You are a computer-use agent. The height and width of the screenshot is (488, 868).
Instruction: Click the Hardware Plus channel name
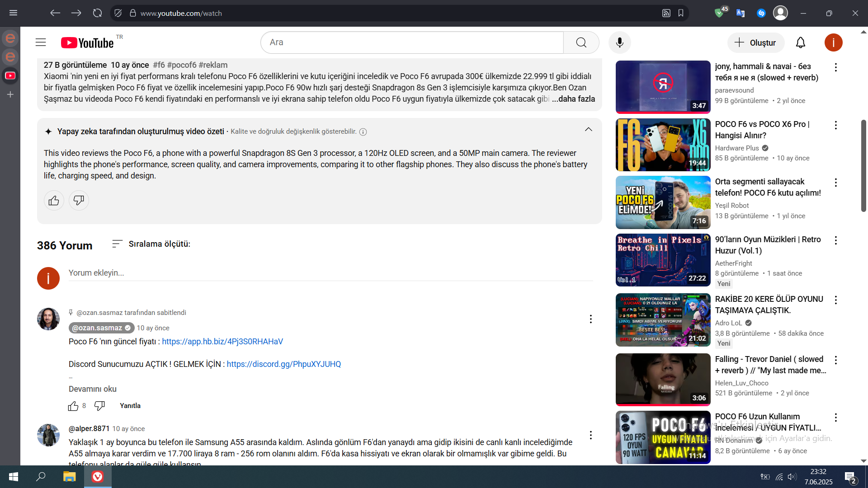737,148
